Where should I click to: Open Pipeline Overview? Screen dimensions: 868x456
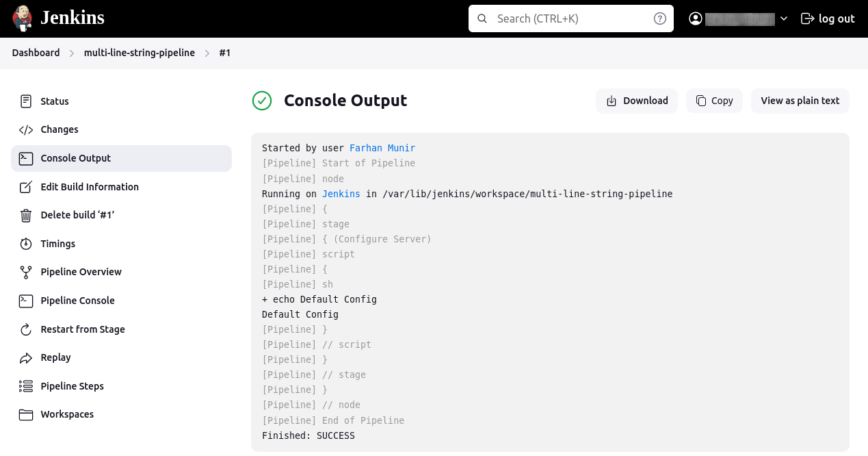pyautogui.click(x=121, y=272)
